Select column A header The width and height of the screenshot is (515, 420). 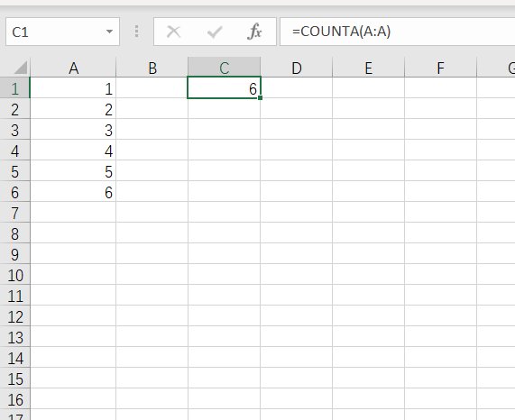(73, 68)
